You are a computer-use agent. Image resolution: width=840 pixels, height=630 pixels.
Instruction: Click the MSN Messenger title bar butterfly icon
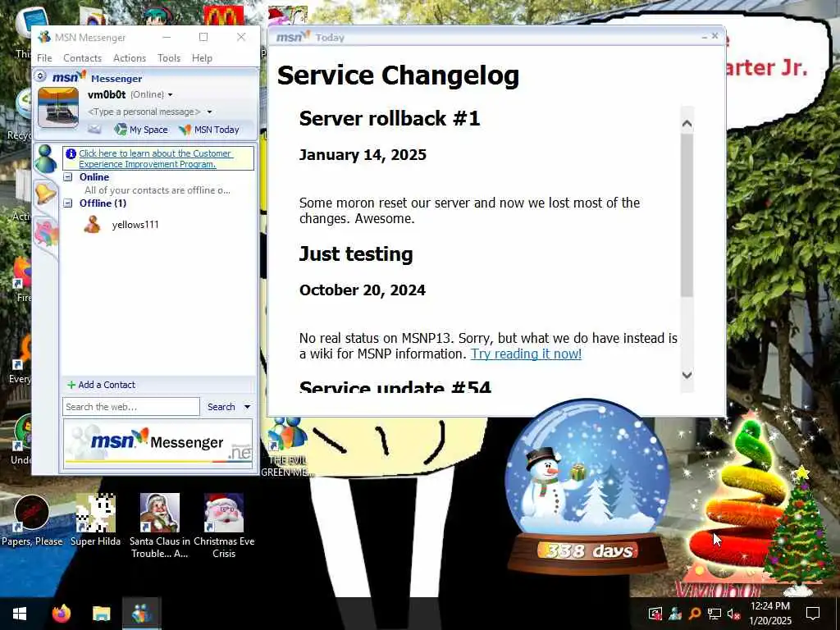click(x=44, y=37)
